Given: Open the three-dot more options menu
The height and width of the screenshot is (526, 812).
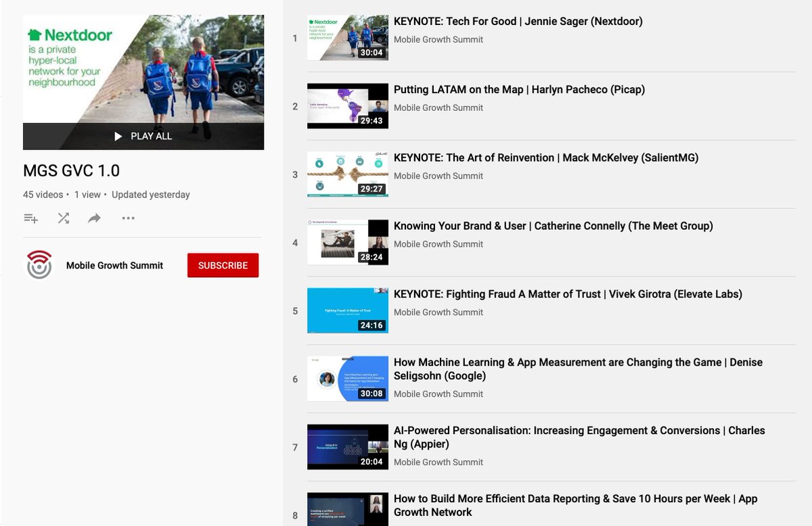Looking at the screenshot, I should (x=128, y=218).
